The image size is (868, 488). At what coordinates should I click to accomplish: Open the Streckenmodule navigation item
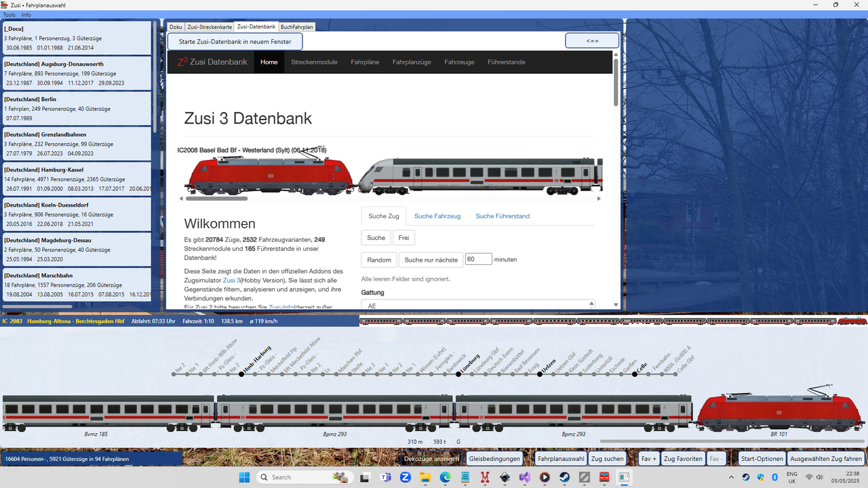click(314, 62)
